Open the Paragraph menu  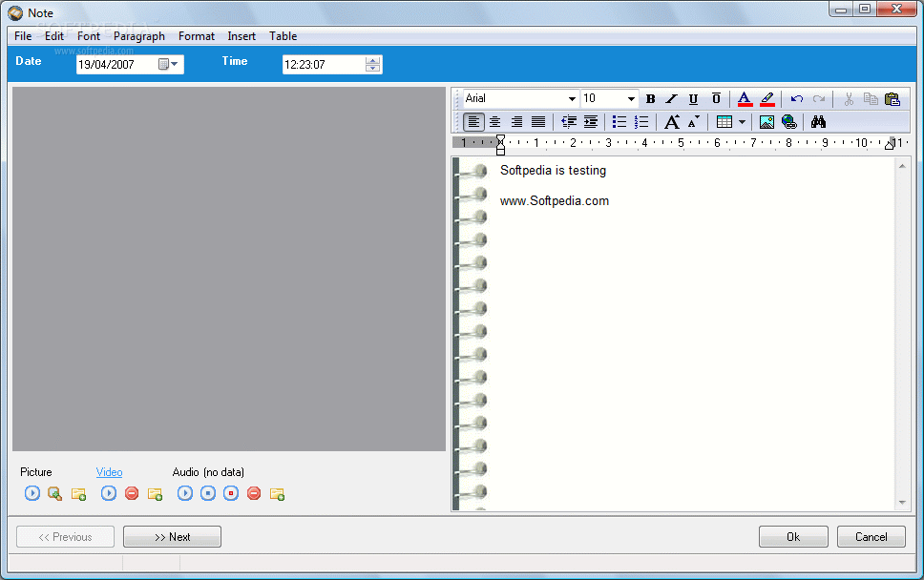[x=139, y=36]
